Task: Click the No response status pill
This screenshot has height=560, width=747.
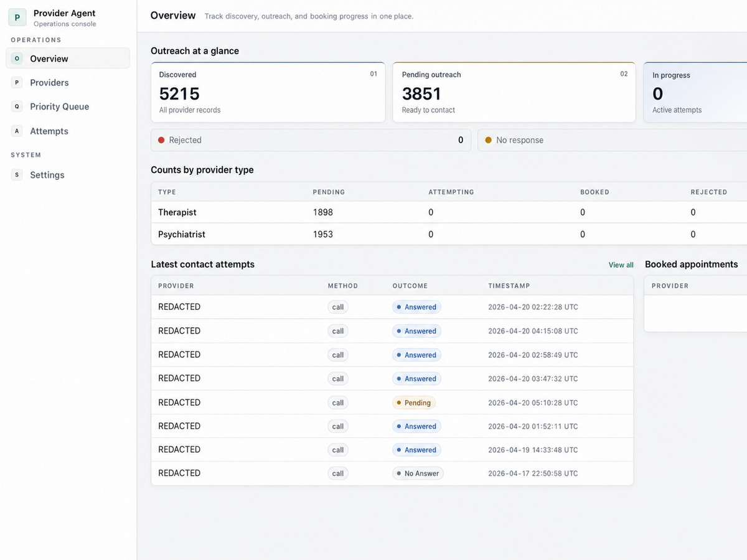Action: pos(613,140)
